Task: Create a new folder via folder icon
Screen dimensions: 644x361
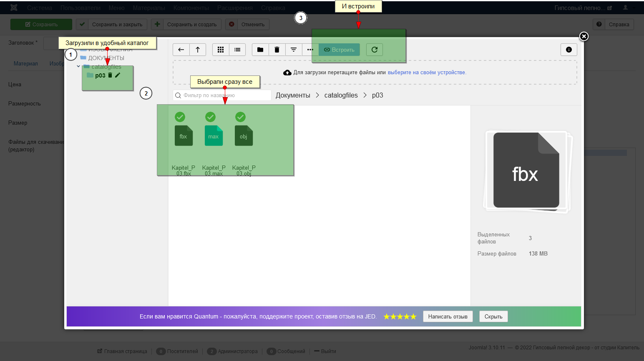Action: (260, 50)
